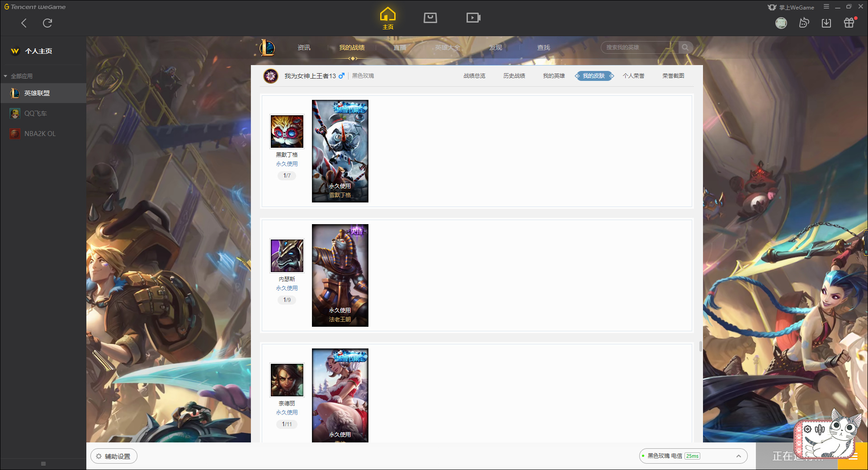Open the 荣誉截图 sub-tab
The height and width of the screenshot is (470, 868).
coord(673,76)
